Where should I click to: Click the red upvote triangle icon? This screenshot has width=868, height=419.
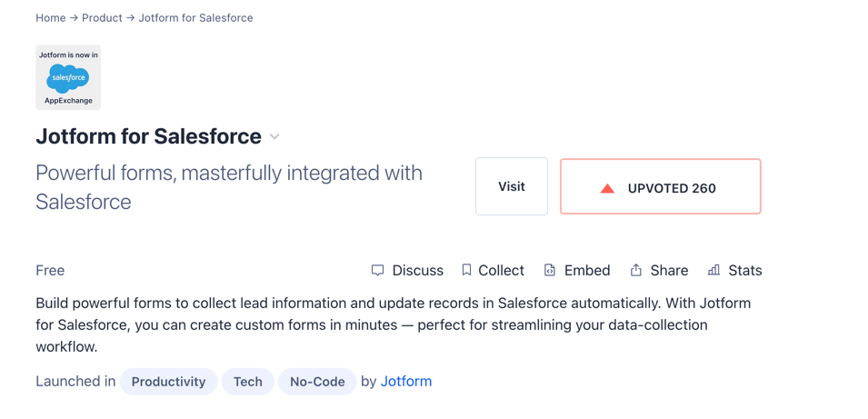pyautogui.click(x=607, y=188)
